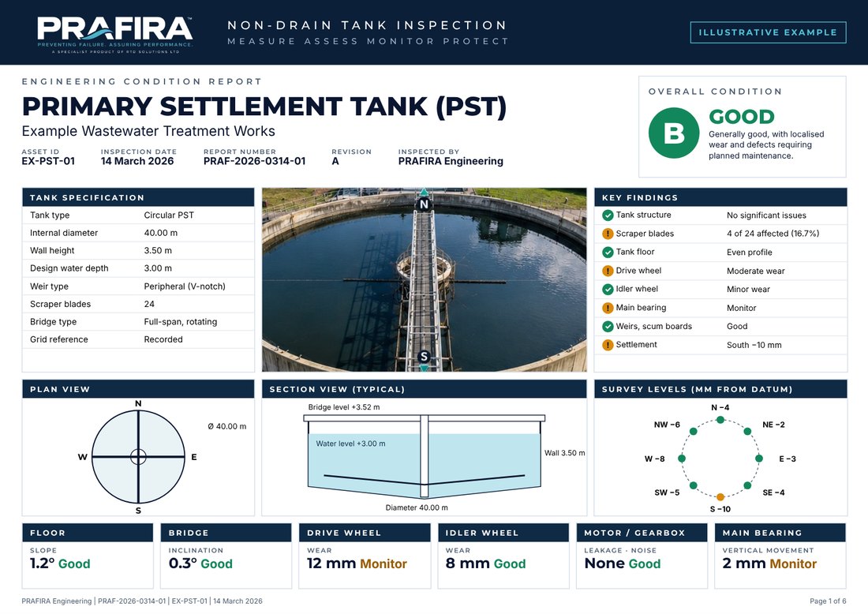The width and height of the screenshot is (868, 614).
Task: Click the green SW -5 survey point dot
Action: tap(693, 485)
